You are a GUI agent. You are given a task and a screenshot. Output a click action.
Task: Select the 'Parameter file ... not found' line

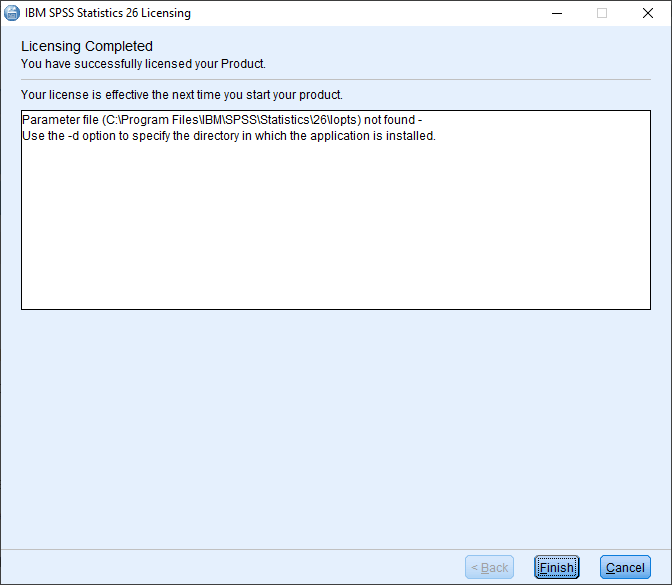pos(222,120)
